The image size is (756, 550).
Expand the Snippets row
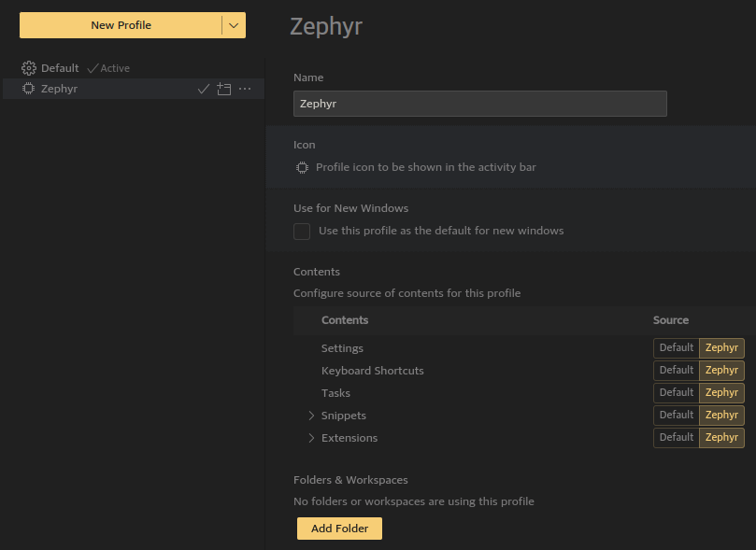(311, 416)
